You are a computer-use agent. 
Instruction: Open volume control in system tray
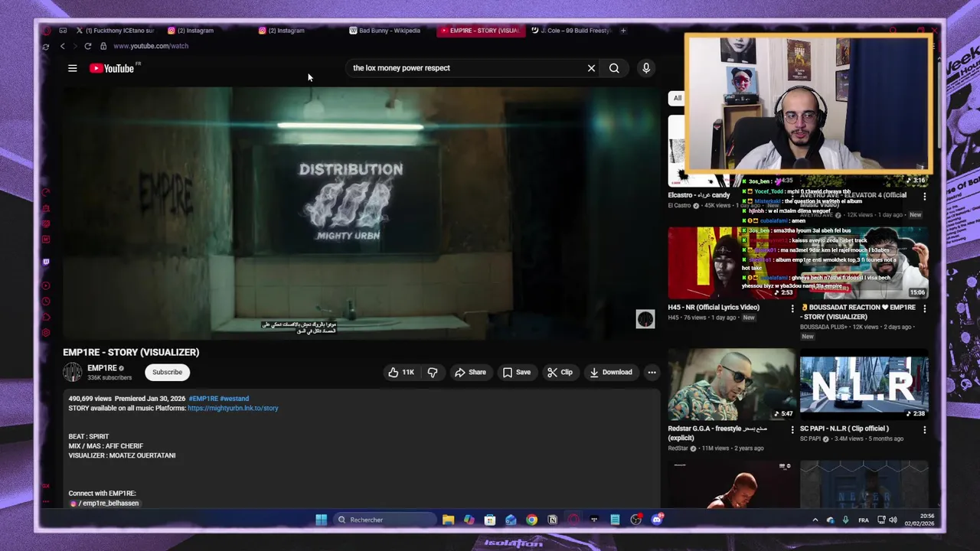tap(893, 520)
